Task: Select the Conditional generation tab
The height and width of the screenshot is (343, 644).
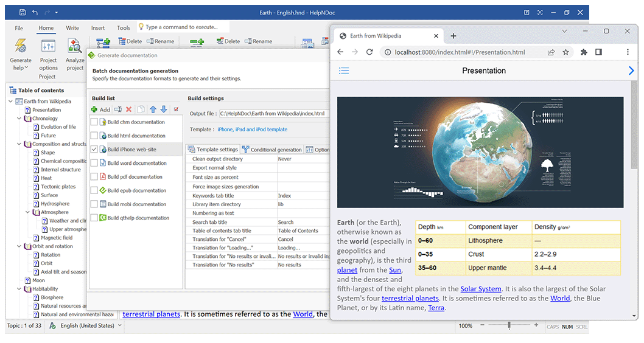Action: point(271,150)
